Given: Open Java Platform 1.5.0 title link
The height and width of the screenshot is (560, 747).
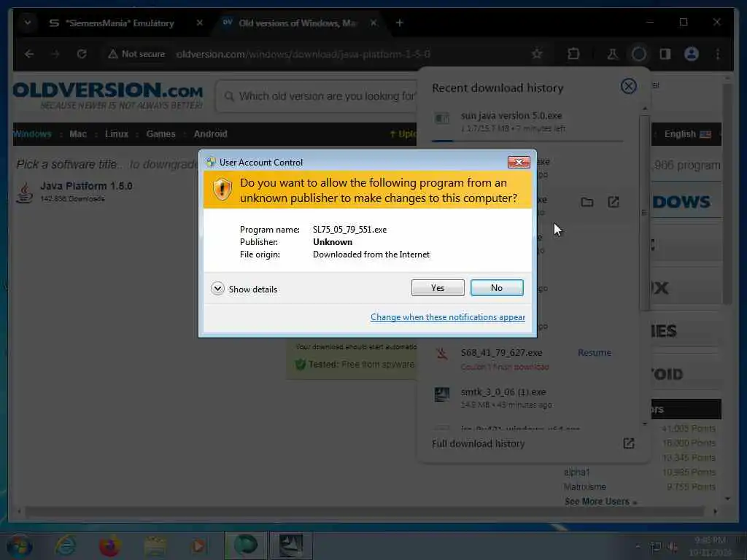Looking at the screenshot, I should 86,186.
